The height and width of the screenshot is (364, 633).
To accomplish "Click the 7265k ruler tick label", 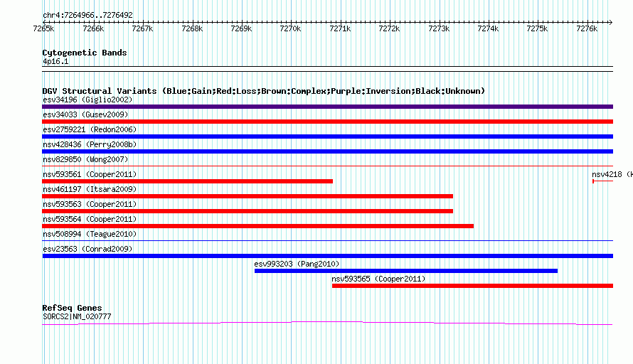I will click(x=43, y=28).
